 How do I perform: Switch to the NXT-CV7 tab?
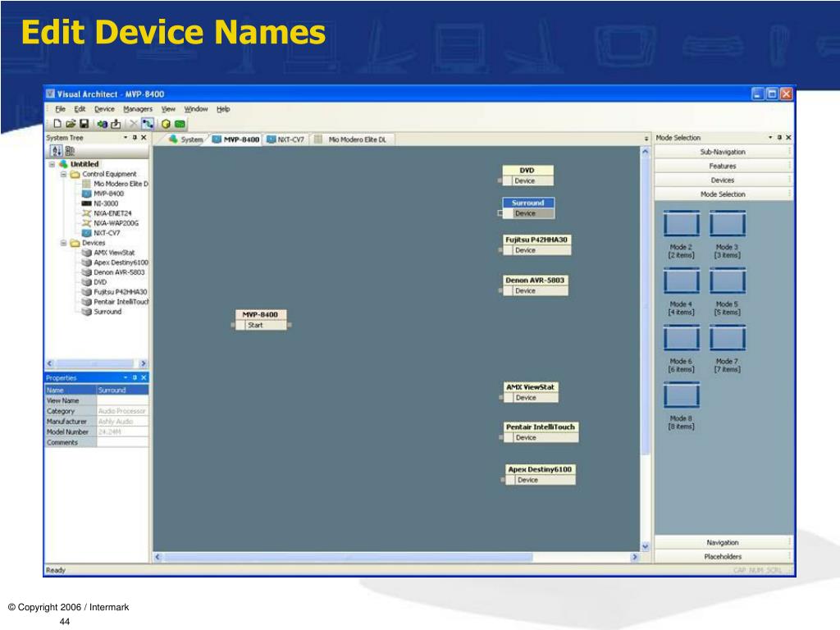point(285,139)
